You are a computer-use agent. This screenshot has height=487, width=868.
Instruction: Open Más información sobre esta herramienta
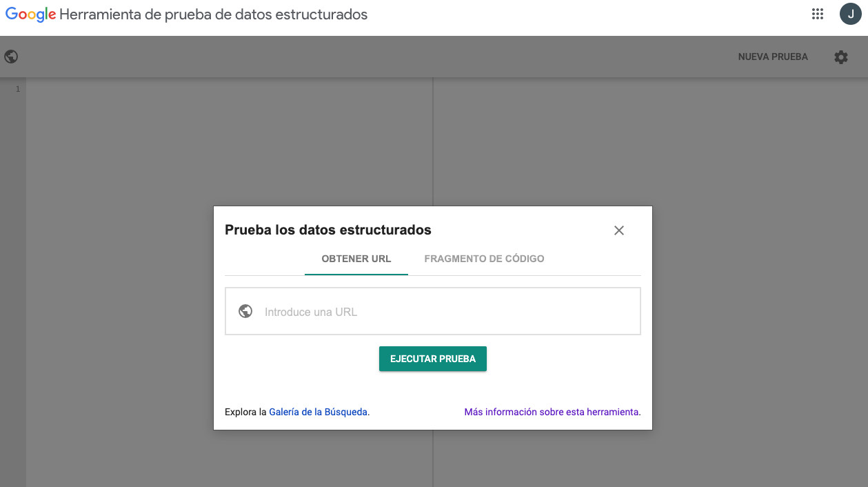pyautogui.click(x=552, y=411)
